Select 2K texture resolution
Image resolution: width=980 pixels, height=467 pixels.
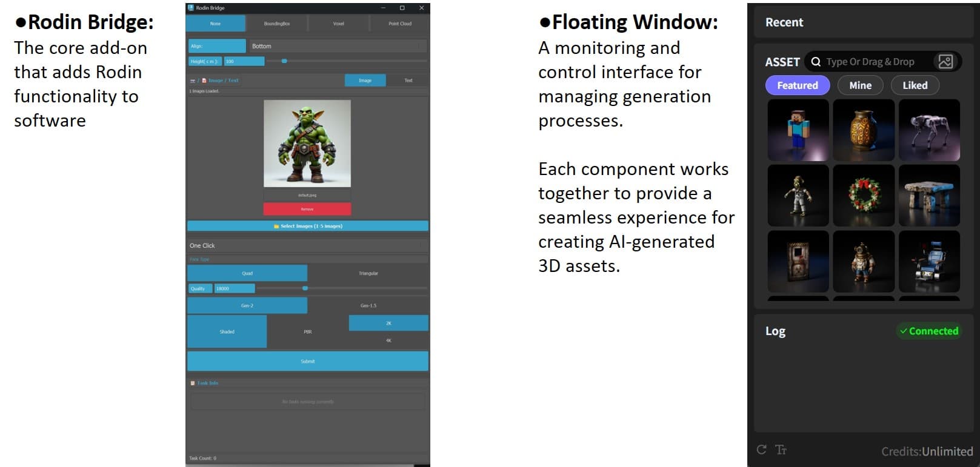(388, 323)
